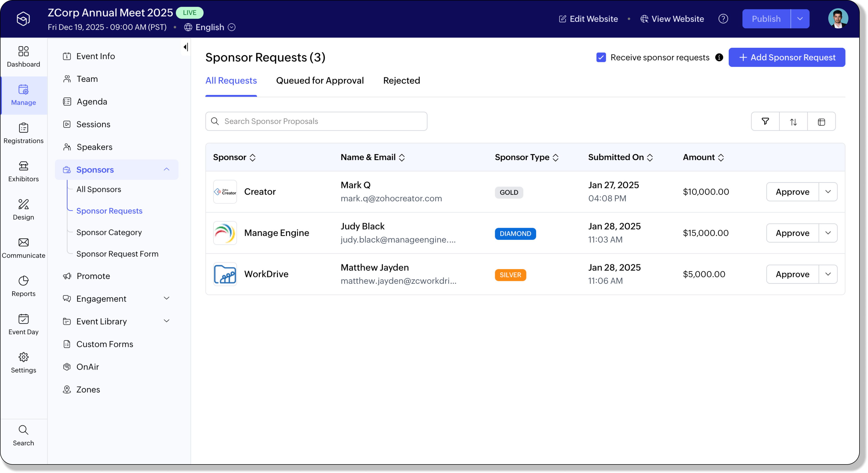868x473 pixels.
Task: Switch to Queued for Approval tab
Action: tap(319, 81)
